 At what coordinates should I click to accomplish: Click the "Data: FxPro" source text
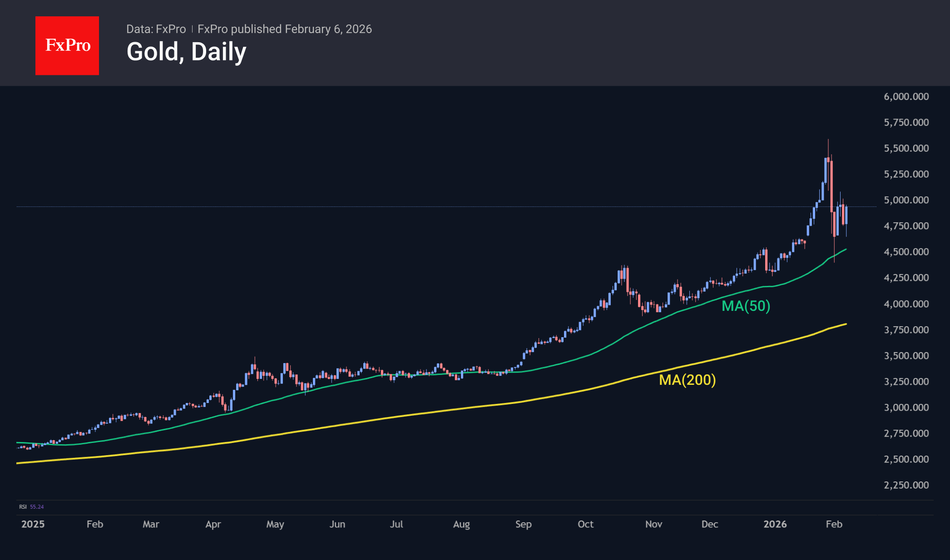pyautogui.click(x=156, y=29)
